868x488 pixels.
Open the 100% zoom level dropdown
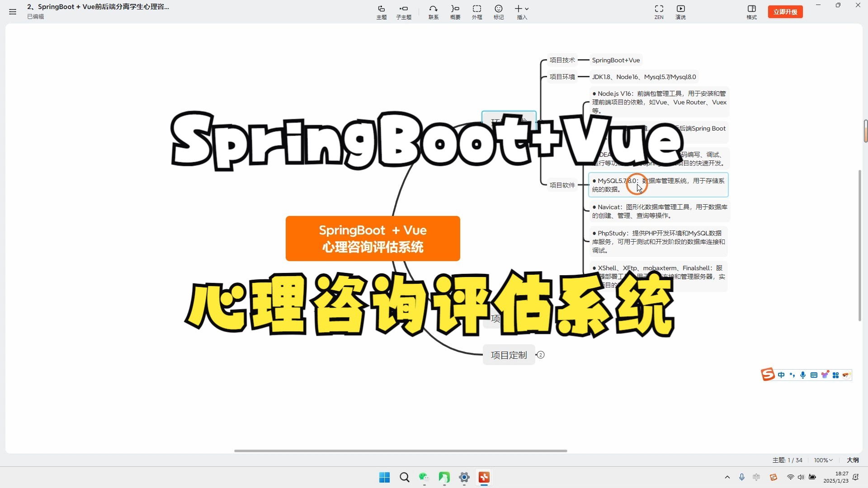[x=823, y=460]
